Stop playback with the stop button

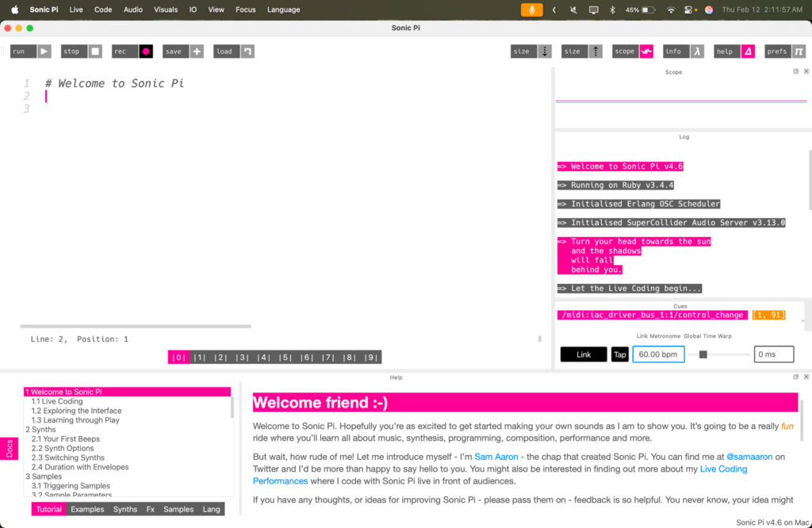(71, 51)
